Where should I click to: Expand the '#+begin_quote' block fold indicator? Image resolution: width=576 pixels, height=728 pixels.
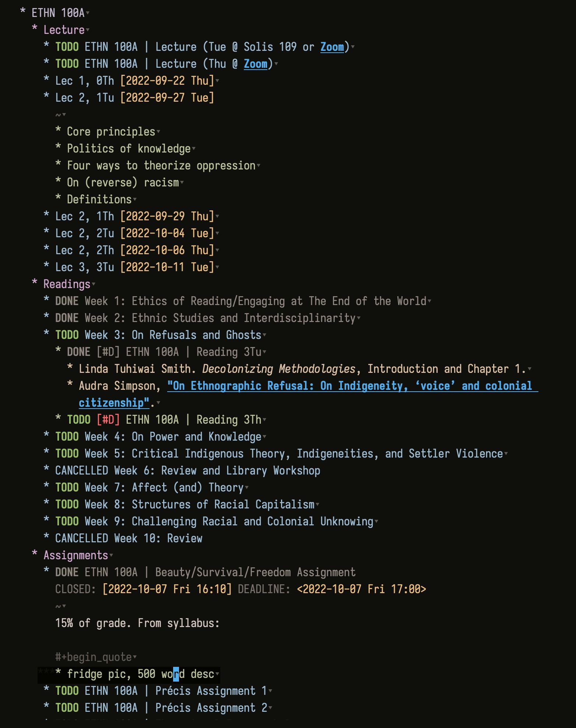point(135,657)
